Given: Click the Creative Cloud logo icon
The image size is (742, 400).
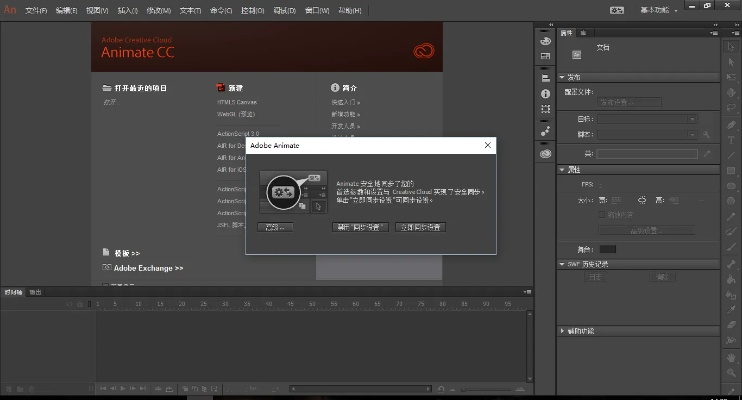Looking at the screenshot, I should click(x=424, y=51).
